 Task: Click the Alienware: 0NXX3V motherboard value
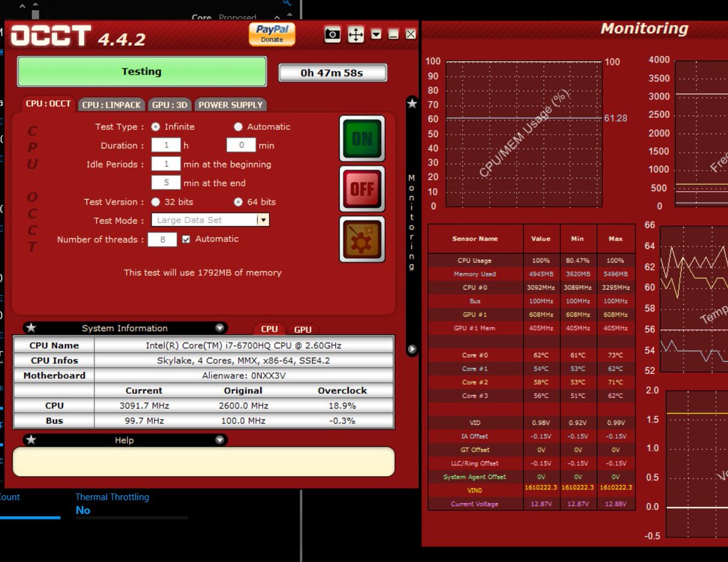(x=244, y=375)
